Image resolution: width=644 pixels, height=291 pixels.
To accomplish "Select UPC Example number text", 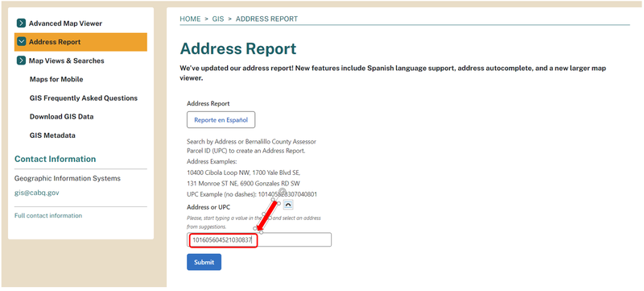I will click(287, 194).
